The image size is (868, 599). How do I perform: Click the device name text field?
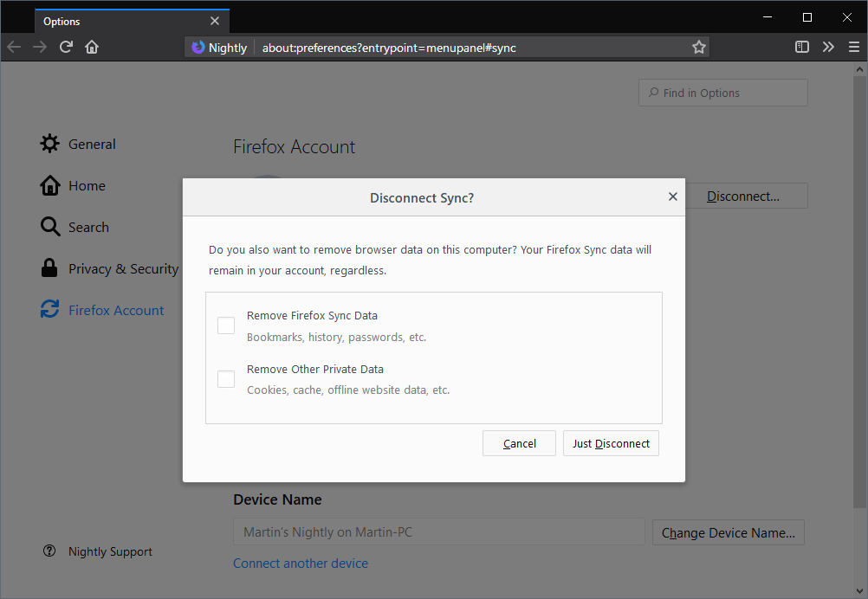coord(439,532)
